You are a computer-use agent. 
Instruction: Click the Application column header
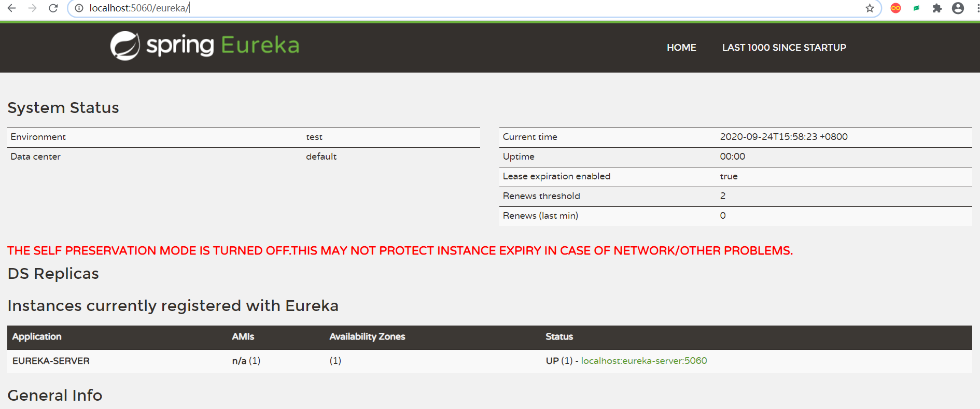click(x=37, y=337)
